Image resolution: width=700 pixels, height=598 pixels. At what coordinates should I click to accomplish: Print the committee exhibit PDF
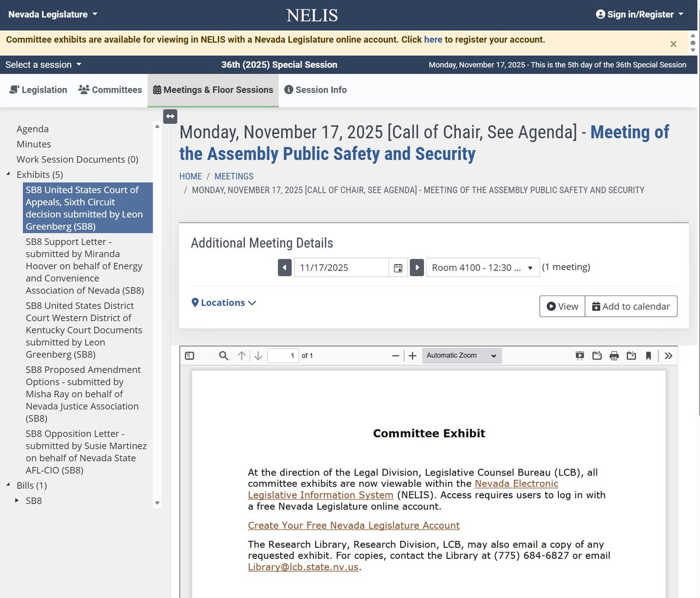click(x=614, y=356)
